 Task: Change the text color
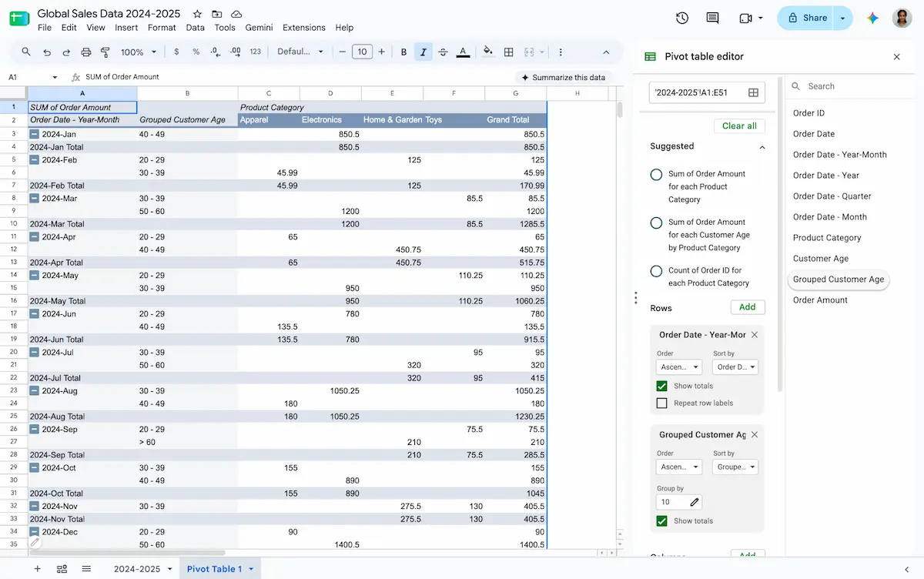463,52
